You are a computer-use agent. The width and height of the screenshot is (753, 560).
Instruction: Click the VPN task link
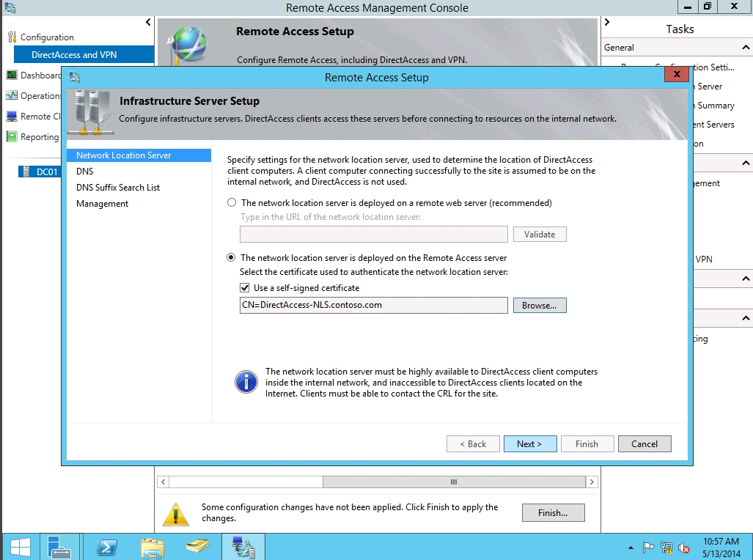pyautogui.click(x=704, y=259)
